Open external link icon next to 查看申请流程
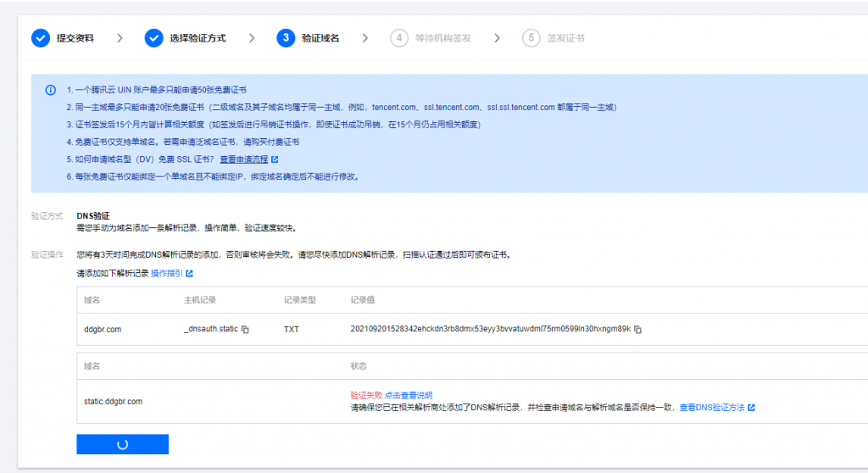Image resolution: width=868 pixels, height=473 pixels. (275, 159)
